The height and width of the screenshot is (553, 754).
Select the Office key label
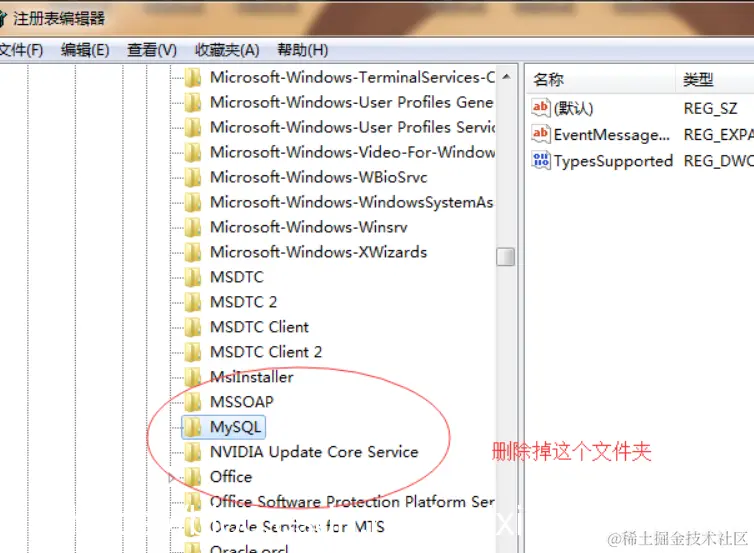[x=231, y=477]
